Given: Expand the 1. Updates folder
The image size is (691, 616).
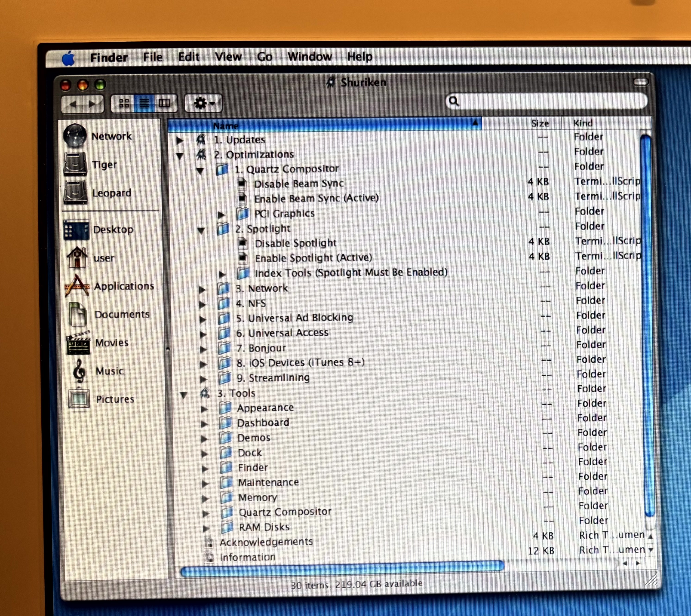Looking at the screenshot, I should click(180, 140).
